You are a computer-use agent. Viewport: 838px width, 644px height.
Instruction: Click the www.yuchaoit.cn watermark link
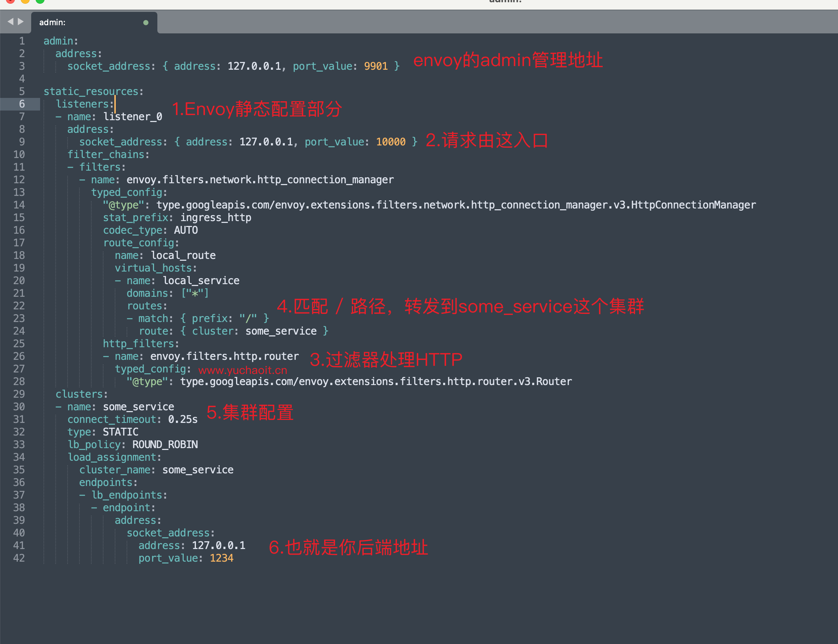[x=242, y=370]
